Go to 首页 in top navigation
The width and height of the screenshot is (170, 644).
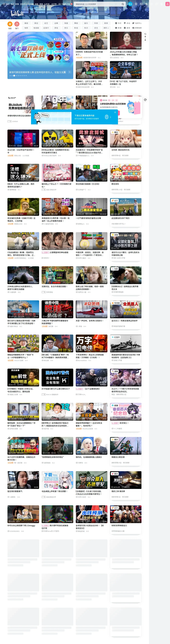pos(6,4)
